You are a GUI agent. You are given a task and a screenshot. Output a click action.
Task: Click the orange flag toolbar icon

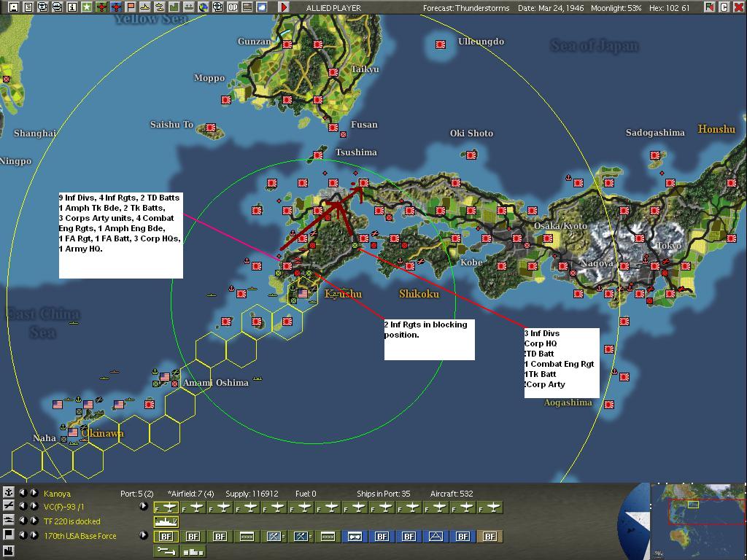tap(131, 7)
